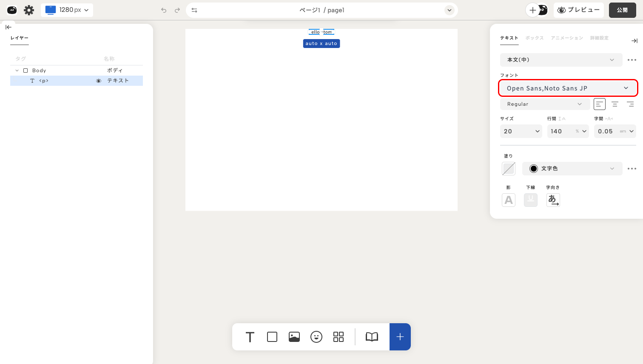Switch to the アニメーション tab
The width and height of the screenshot is (643, 364).
(567, 38)
